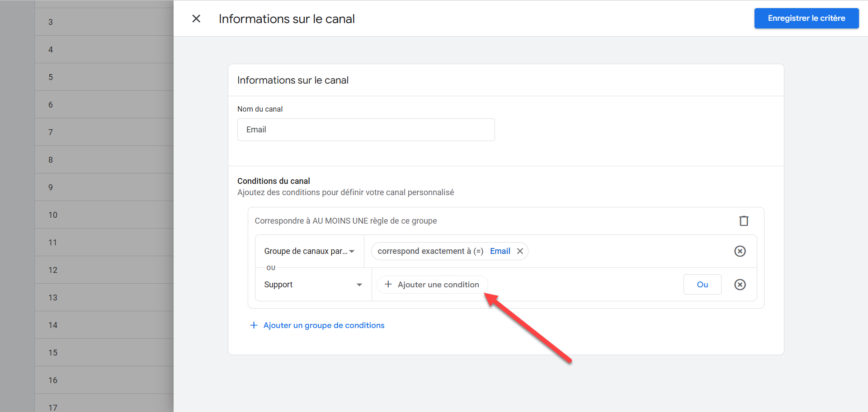Image resolution: width=868 pixels, height=412 pixels.
Task: Remove the Support condition row
Action: [x=740, y=285]
